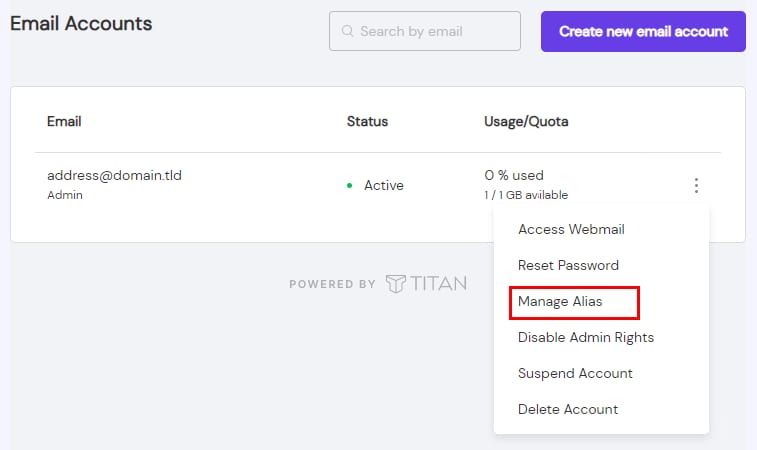
Task: Choose Reset Password in the dropdown
Action: (x=568, y=265)
